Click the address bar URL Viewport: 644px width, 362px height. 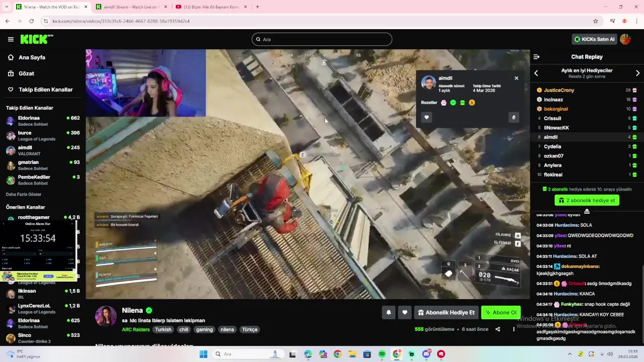click(x=121, y=21)
